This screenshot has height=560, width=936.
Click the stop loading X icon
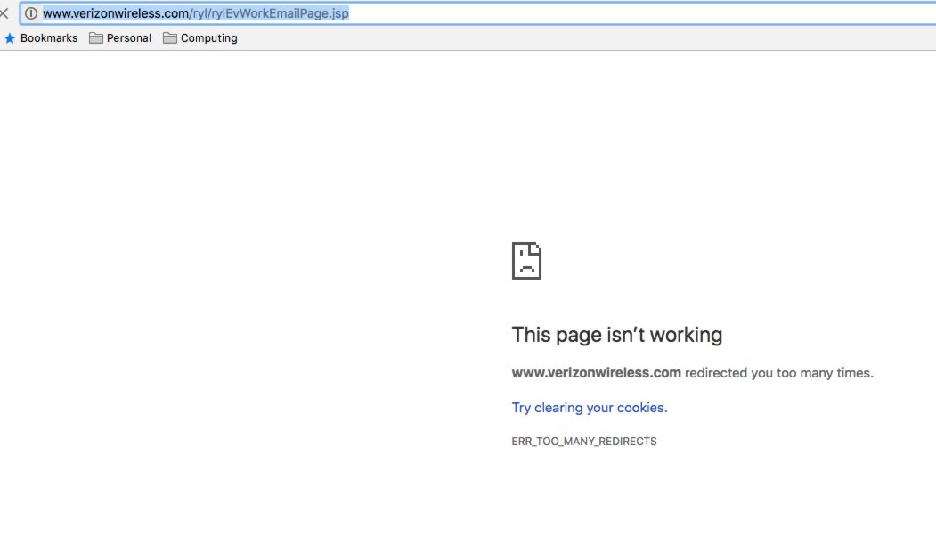[4, 13]
